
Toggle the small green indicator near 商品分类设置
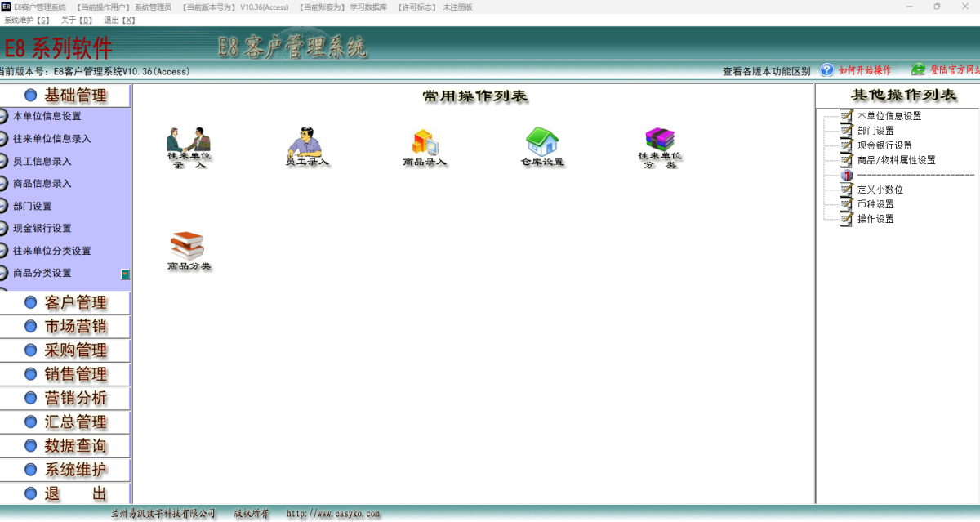pyautogui.click(x=125, y=275)
